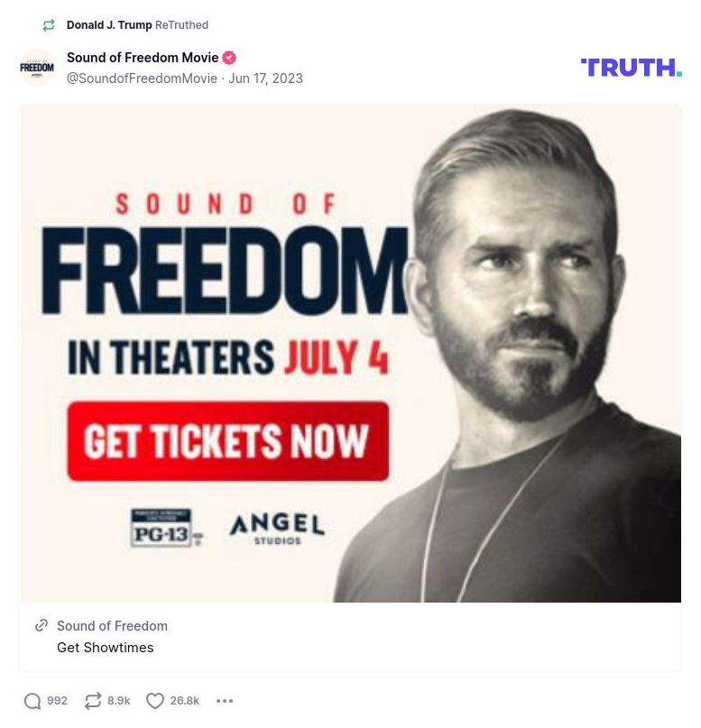Image resolution: width=701 pixels, height=728 pixels.
Task: Click the Get Showtimes text
Action: coord(105,648)
